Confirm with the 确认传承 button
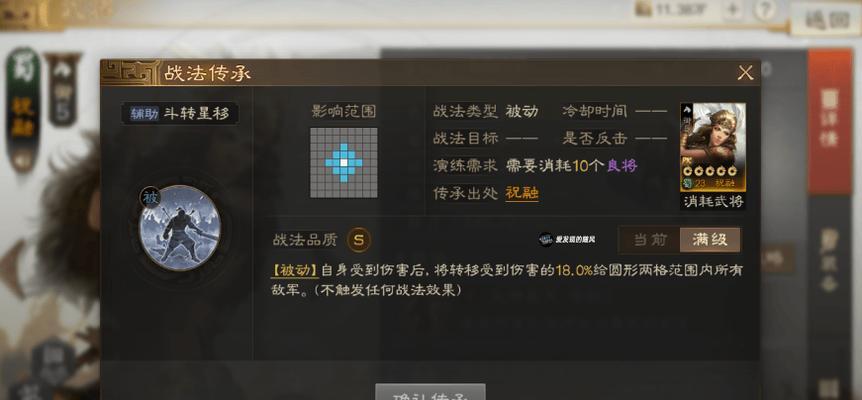The image size is (862, 400). 430,393
